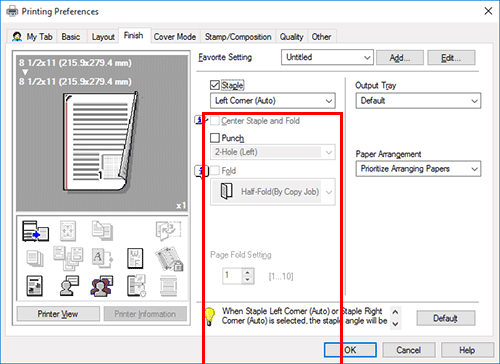Click the Edit... favorite setting button
Viewport: 500px width, 364px height.
[x=451, y=58]
